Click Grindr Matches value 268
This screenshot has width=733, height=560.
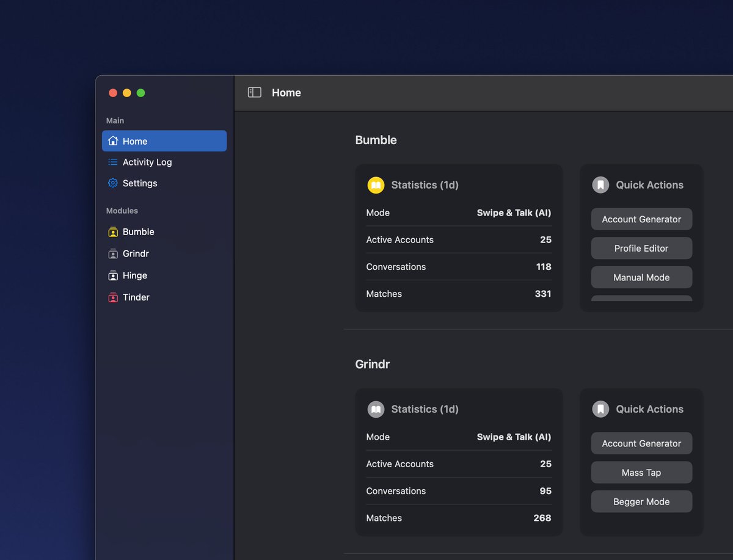coord(542,518)
